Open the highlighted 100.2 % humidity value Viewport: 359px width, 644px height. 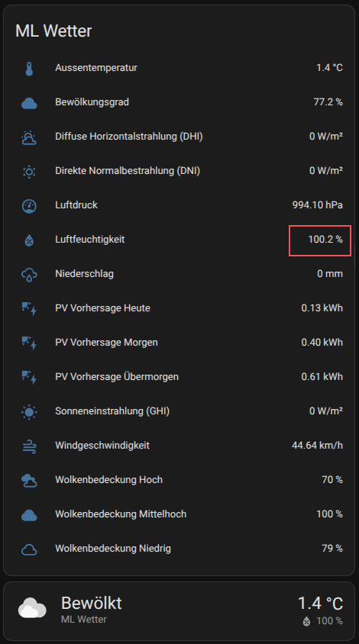325,240
